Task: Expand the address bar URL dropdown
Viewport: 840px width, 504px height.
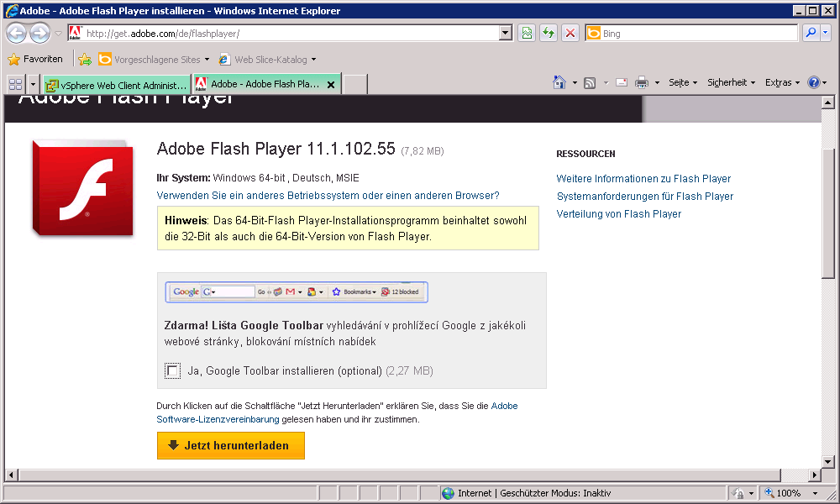Action: point(505,34)
